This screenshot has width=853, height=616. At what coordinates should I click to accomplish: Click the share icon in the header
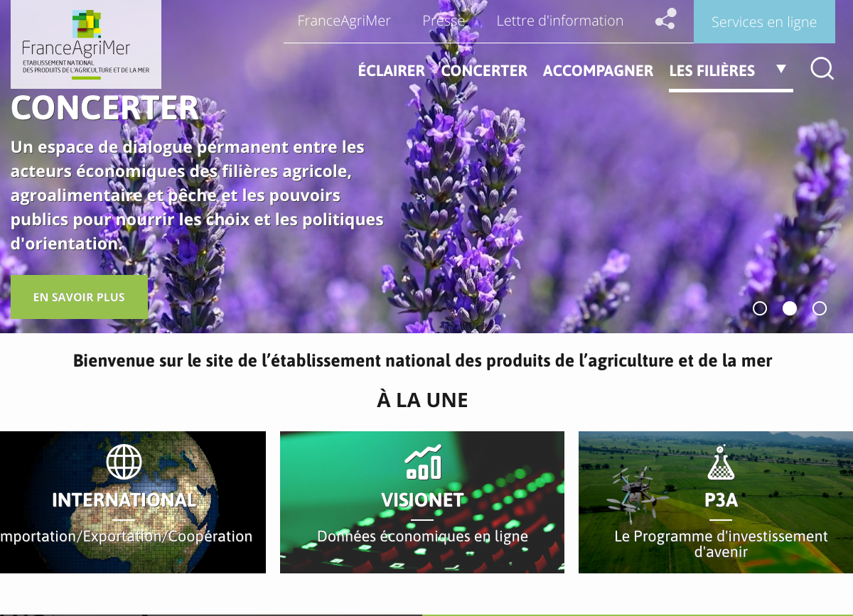coord(665,21)
